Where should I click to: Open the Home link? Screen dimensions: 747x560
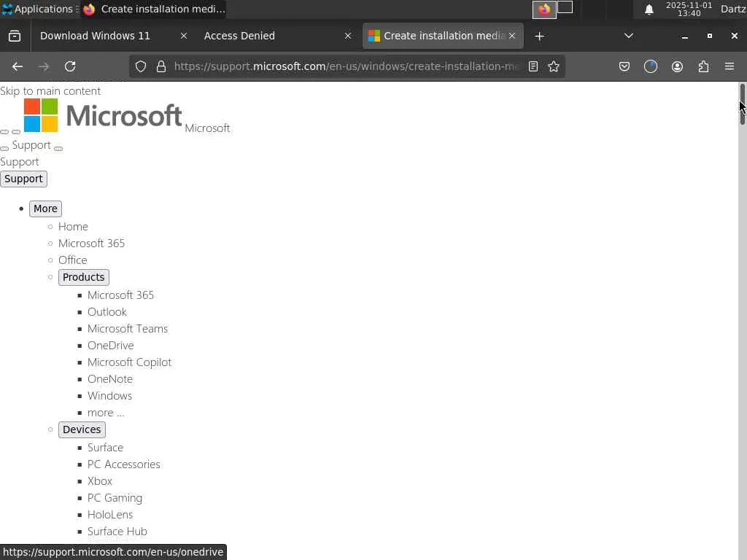[x=73, y=227]
